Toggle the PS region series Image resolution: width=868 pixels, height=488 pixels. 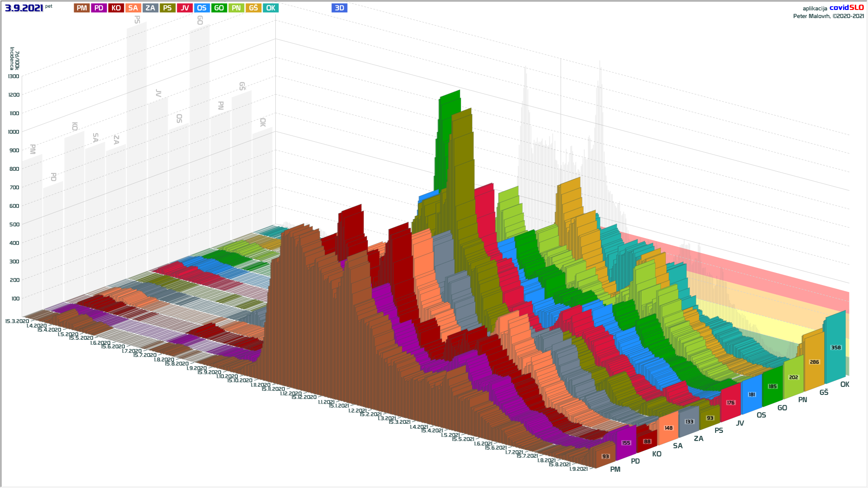point(167,8)
